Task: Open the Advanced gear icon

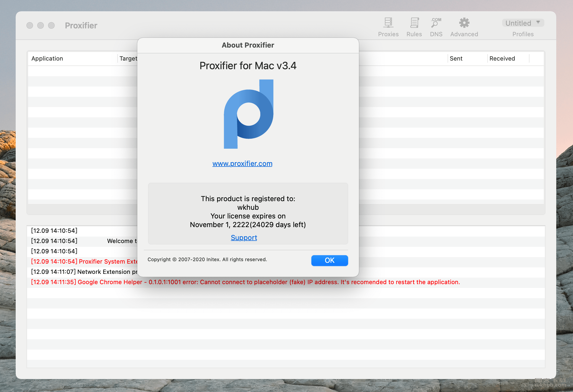Action: point(464,27)
